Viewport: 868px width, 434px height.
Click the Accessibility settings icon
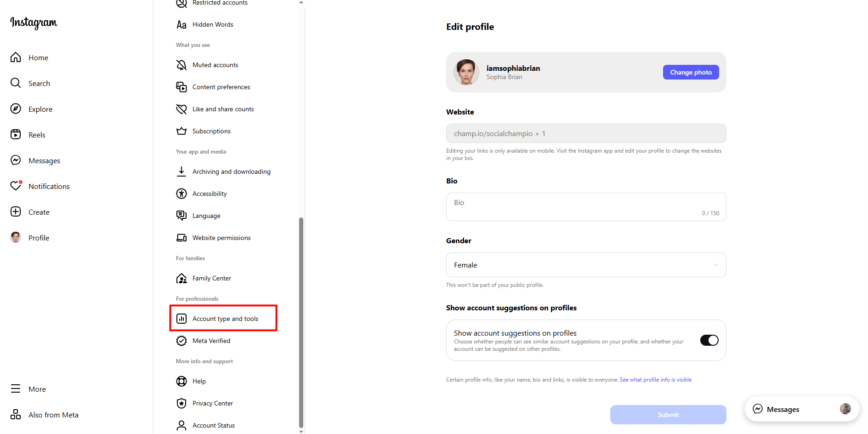pyautogui.click(x=182, y=194)
